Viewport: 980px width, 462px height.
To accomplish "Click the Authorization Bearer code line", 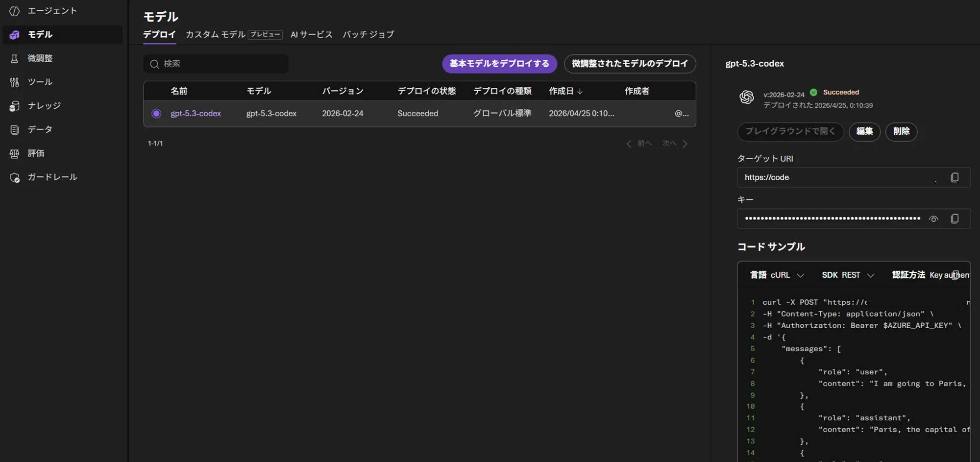I will tap(862, 325).
